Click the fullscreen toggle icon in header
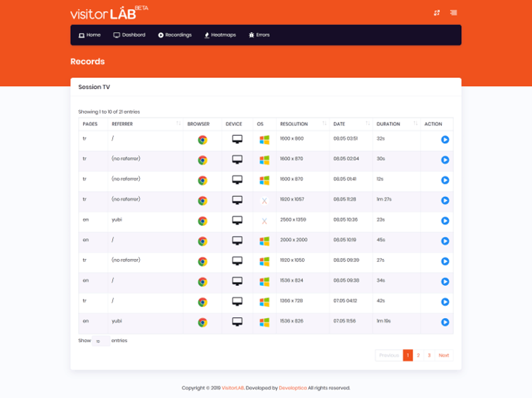 tap(436, 13)
